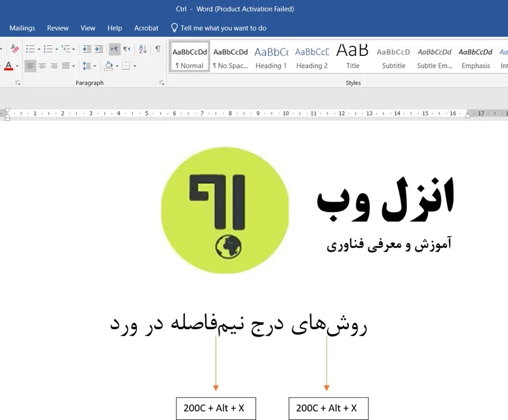508x420 pixels.
Task: Apply the Emphasis style
Action: [475, 57]
